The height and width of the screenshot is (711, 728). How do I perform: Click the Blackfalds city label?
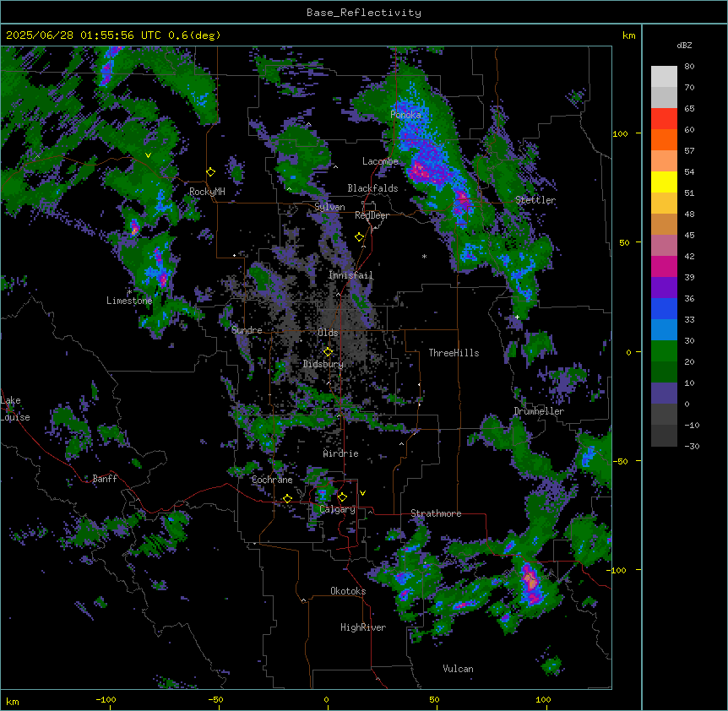372,188
